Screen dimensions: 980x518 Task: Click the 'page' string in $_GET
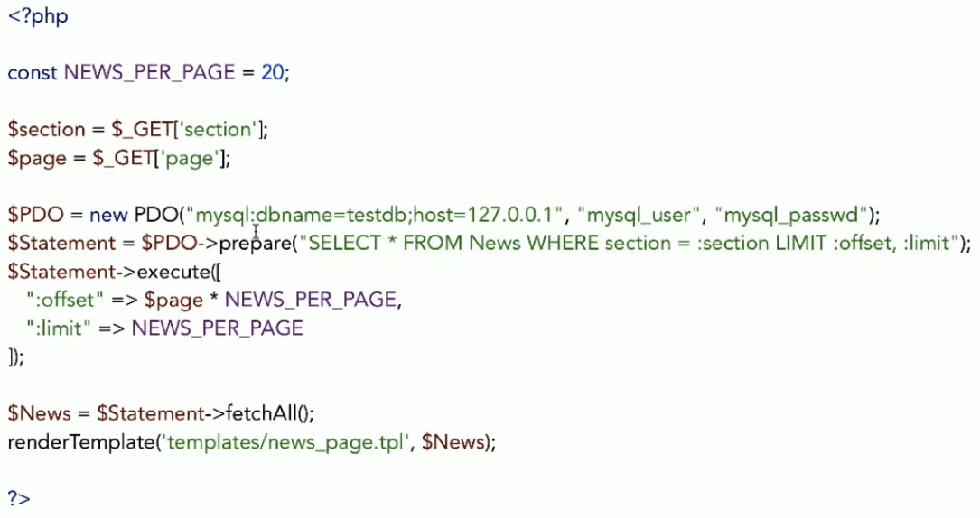[190, 159]
